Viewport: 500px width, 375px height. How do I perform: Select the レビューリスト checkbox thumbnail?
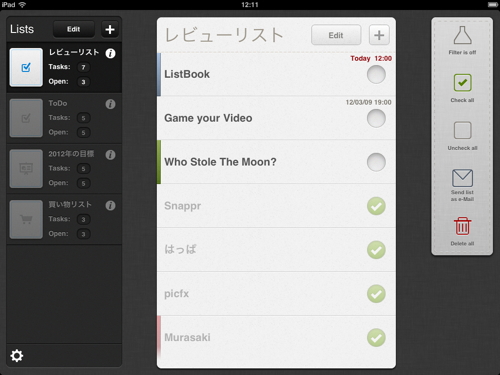tap(26, 67)
